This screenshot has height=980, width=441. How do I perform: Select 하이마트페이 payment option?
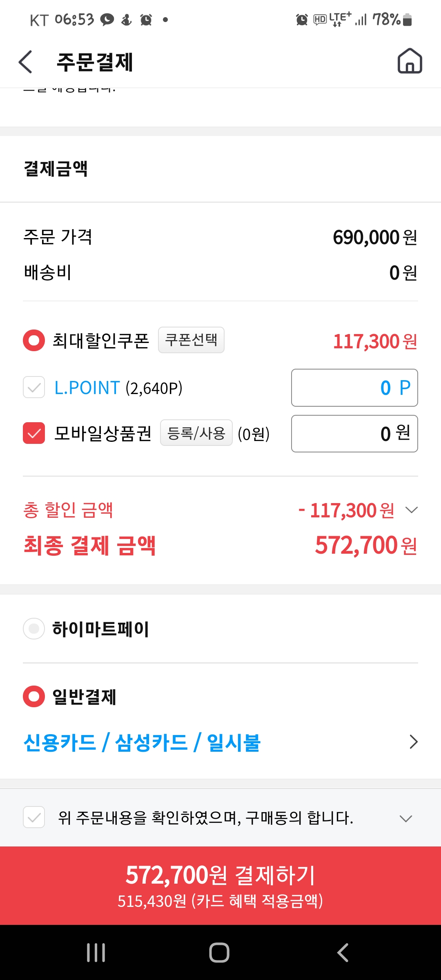[34, 629]
